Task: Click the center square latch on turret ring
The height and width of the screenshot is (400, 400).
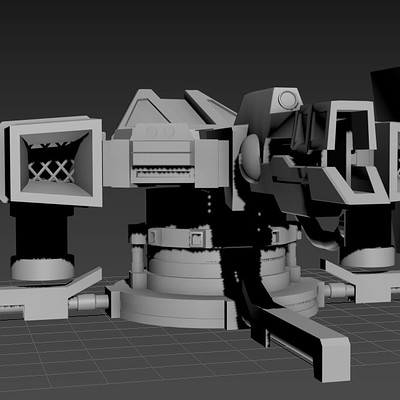Action: click(x=196, y=238)
